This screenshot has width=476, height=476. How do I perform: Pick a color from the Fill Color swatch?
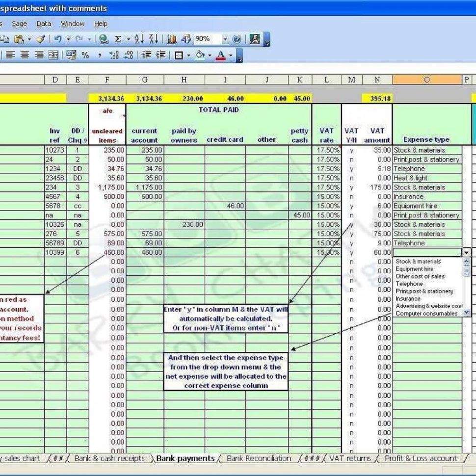(200, 55)
